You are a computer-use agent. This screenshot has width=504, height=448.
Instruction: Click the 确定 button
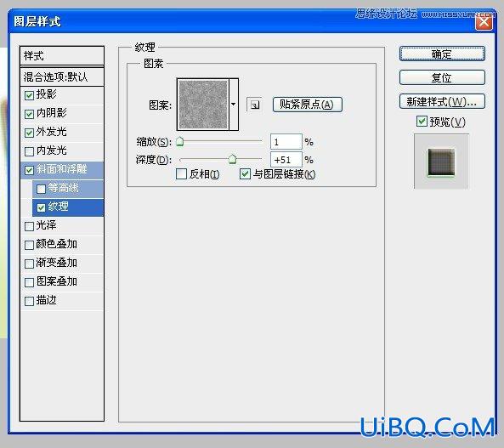pos(442,54)
